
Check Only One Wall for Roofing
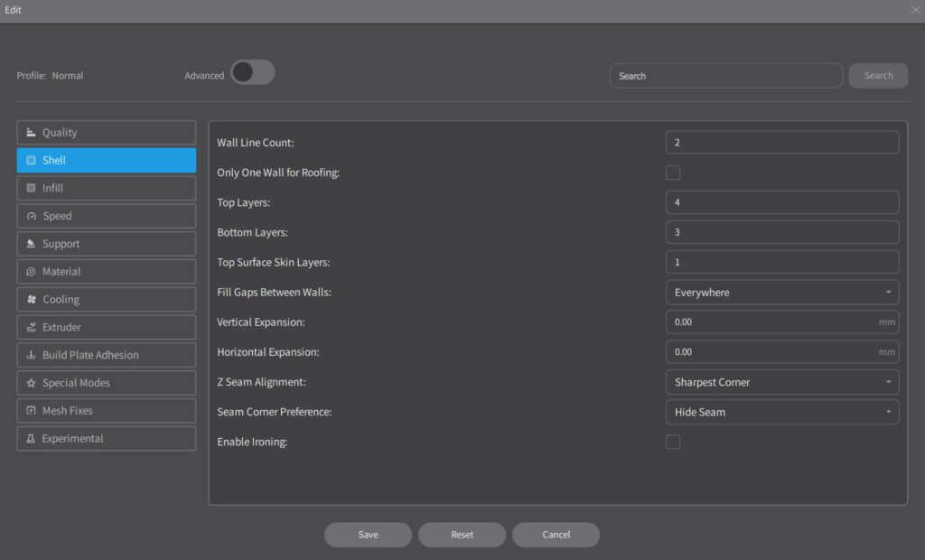coord(673,173)
